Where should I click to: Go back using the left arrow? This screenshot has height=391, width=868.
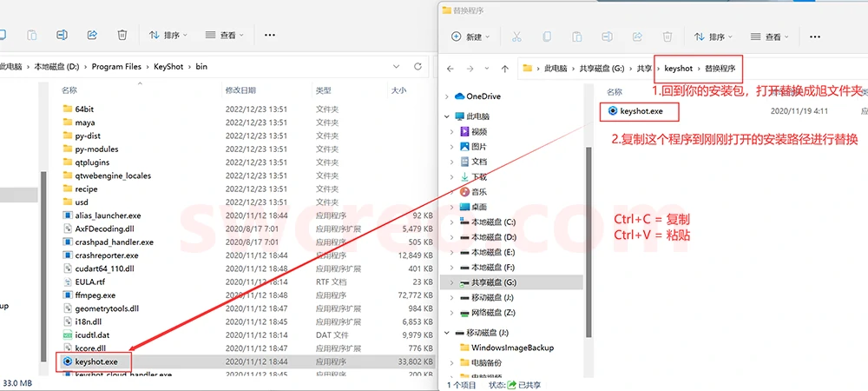[450, 69]
